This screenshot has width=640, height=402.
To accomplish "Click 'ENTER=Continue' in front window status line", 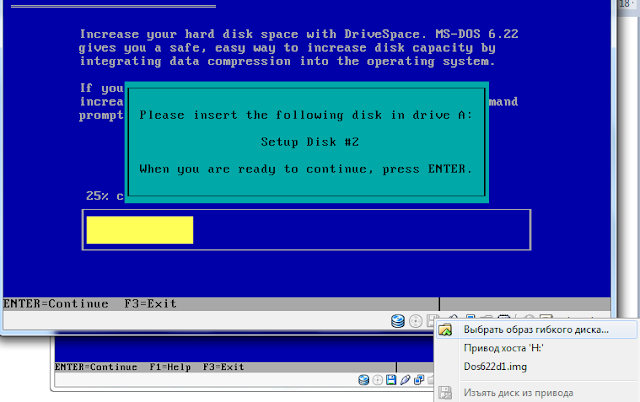I will [56, 304].
